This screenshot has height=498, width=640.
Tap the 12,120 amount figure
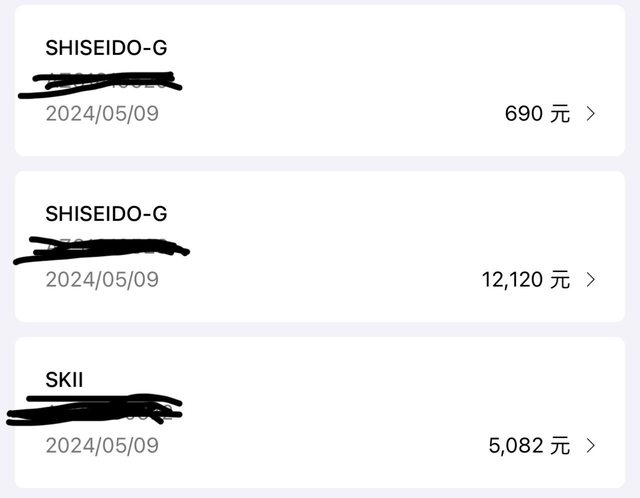tap(511, 280)
